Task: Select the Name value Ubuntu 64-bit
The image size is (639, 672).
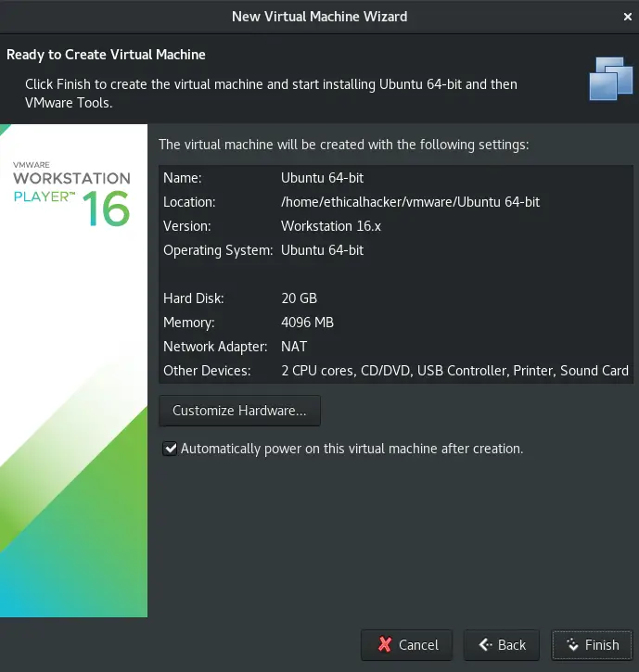Action: coord(322,178)
